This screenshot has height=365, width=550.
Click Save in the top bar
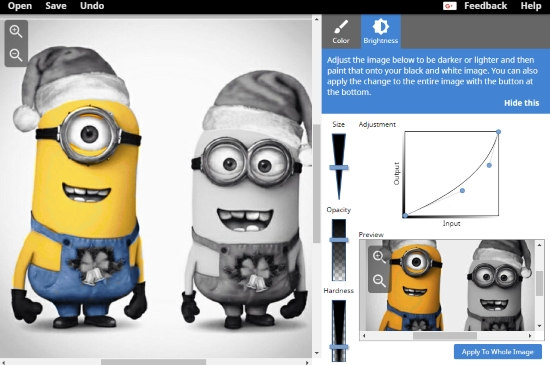tap(56, 6)
